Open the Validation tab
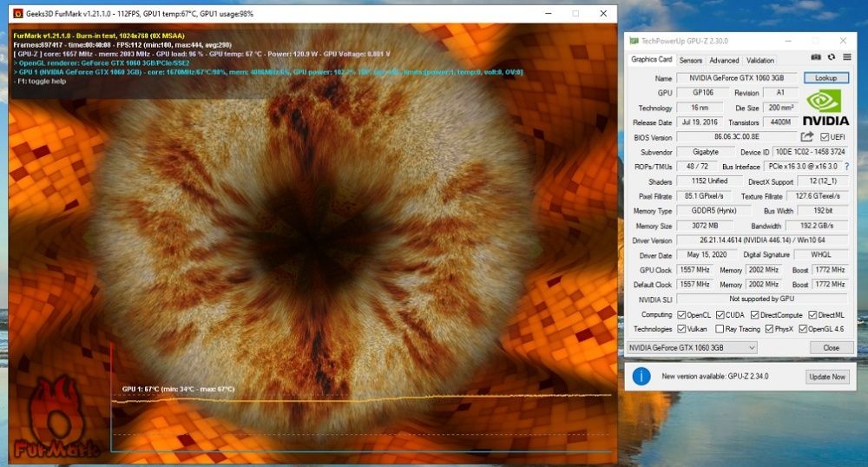The width and height of the screenshot is (868, 467). pos(760,60)
